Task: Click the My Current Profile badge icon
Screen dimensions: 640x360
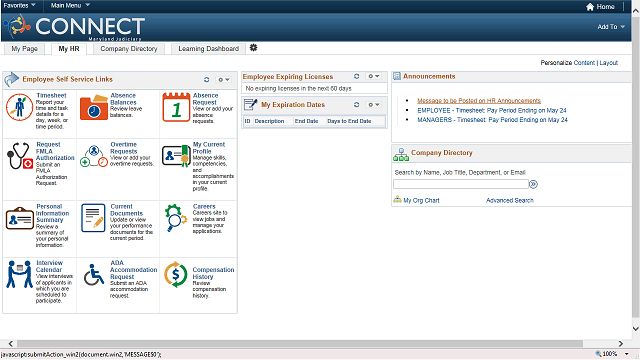Action: tap(176, 156)
